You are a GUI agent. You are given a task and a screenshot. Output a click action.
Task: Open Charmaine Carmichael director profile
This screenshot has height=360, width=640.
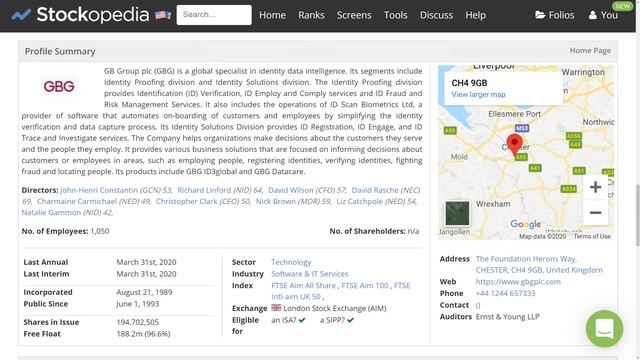click(x=77, y=201)
